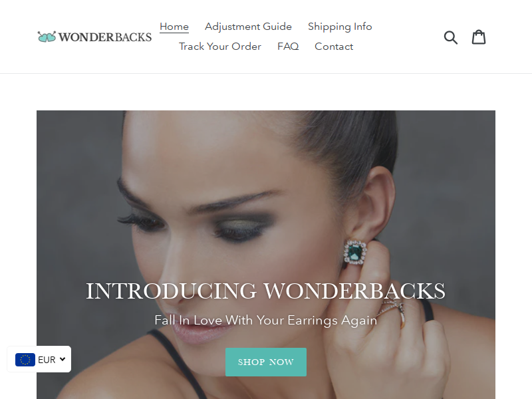Click the EU flag icon
532x399 pixels.
25,360
